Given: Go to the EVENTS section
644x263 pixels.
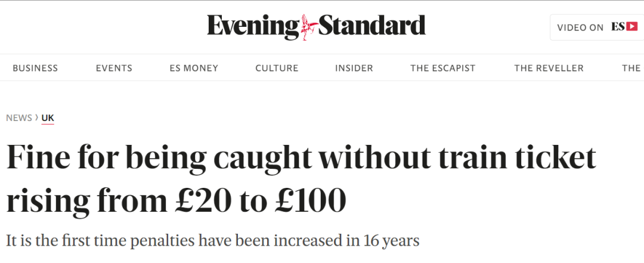Looking at the screenshot, I should click(x=114, y=68).
